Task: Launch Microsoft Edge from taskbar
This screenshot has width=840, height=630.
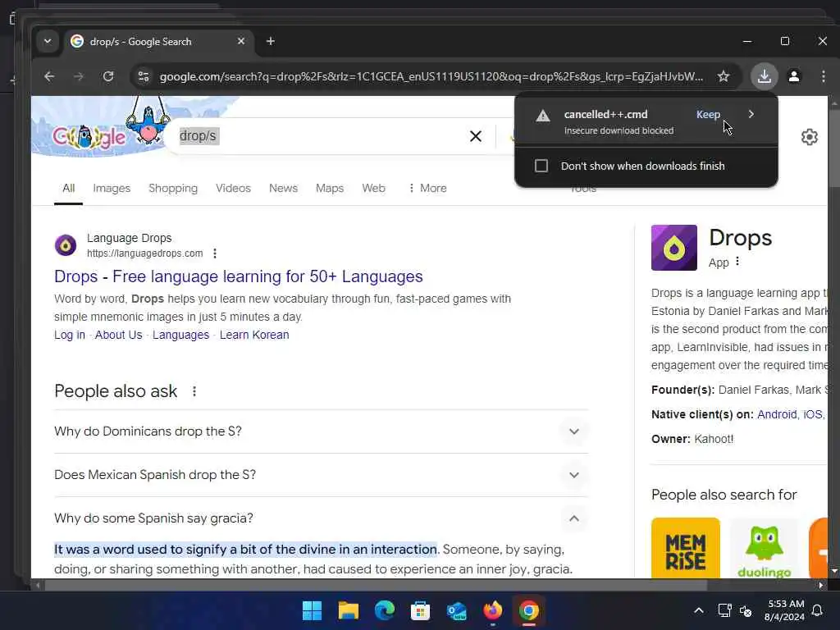Action: [x=385, y=610]
